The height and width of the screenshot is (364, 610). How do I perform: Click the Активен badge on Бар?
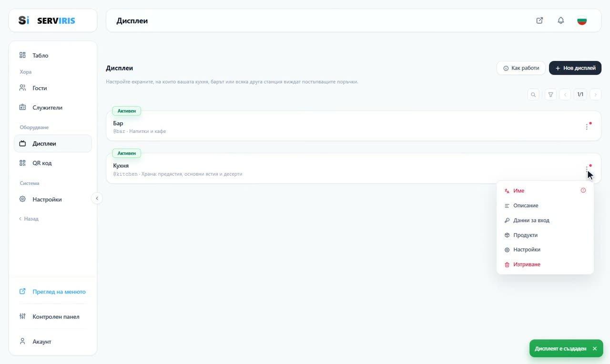click(x=127, y=111)
